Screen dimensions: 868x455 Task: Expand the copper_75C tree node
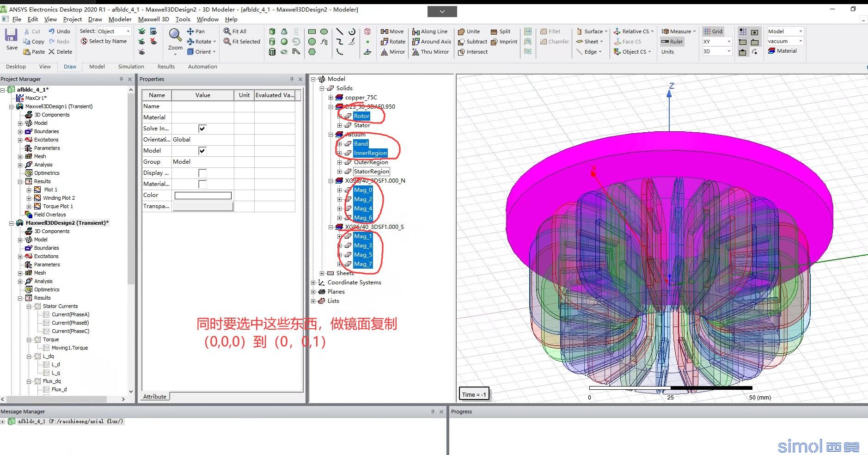tap(330, 98)
